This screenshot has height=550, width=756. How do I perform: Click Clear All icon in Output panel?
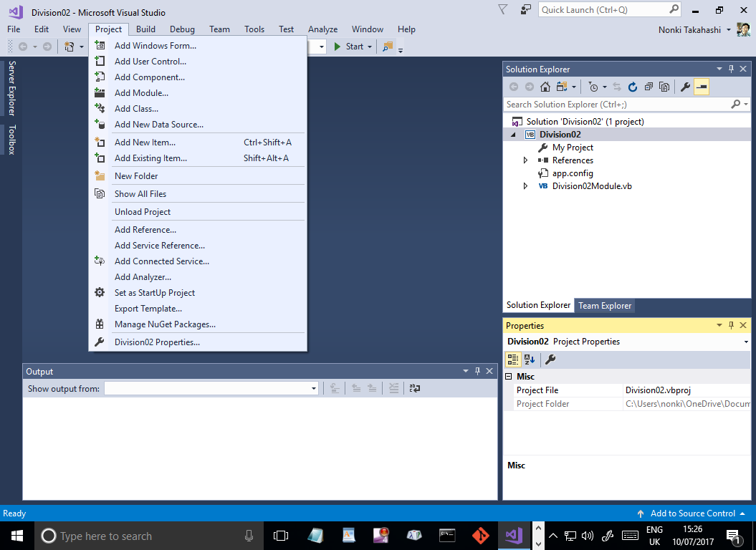point(394,388)
